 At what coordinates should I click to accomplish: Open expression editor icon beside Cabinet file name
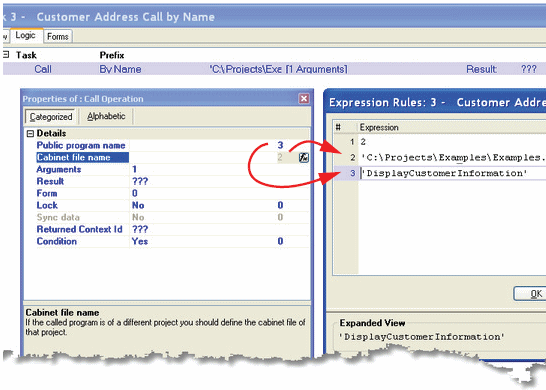(304, 157)
